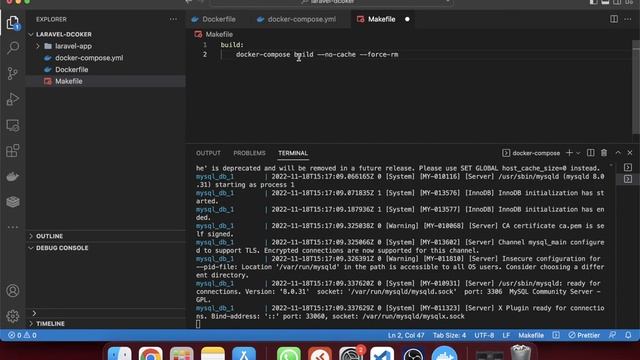640x360 pixels.
Task: Open editor more actions menu
Action: [628, 19]
